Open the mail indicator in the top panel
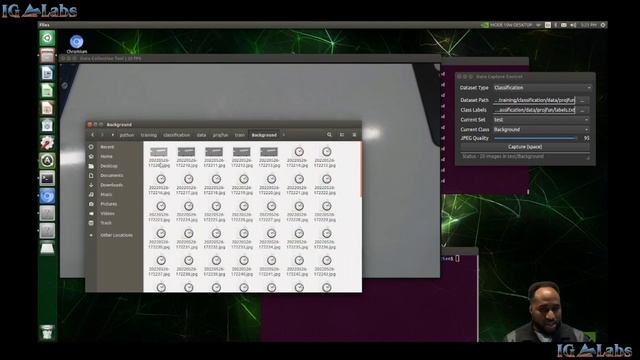Viewport: 640px width, 360px height. tap(564, 25)
